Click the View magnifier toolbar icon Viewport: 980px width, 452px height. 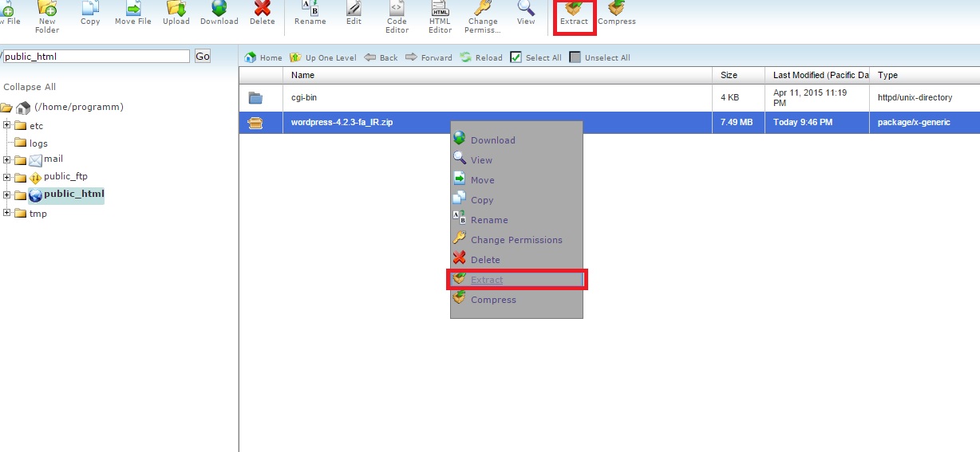526,9
